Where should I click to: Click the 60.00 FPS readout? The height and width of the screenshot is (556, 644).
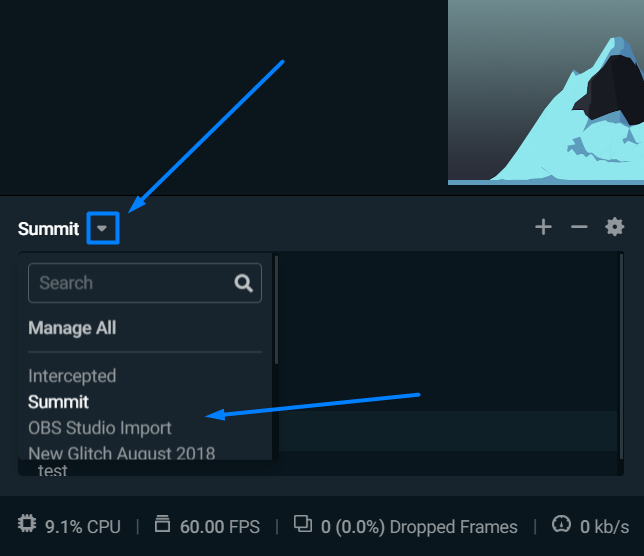pos(220,527)
